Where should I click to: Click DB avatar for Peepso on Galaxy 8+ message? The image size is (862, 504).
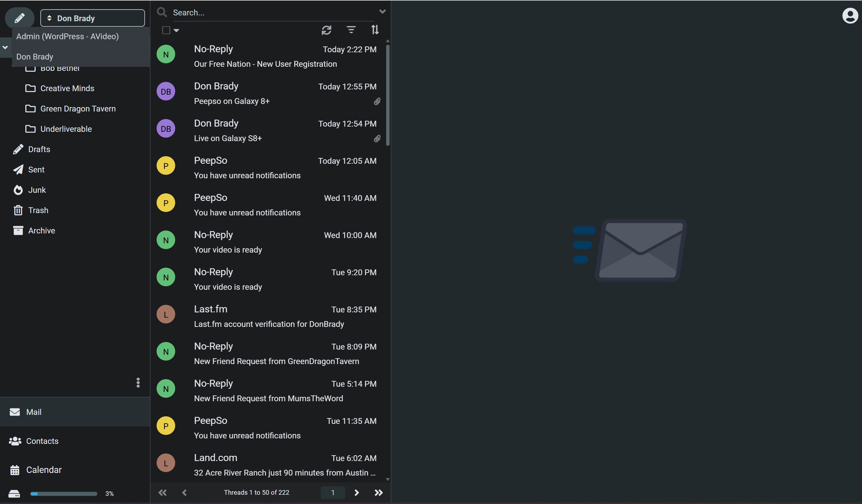(x=166, y=91)
